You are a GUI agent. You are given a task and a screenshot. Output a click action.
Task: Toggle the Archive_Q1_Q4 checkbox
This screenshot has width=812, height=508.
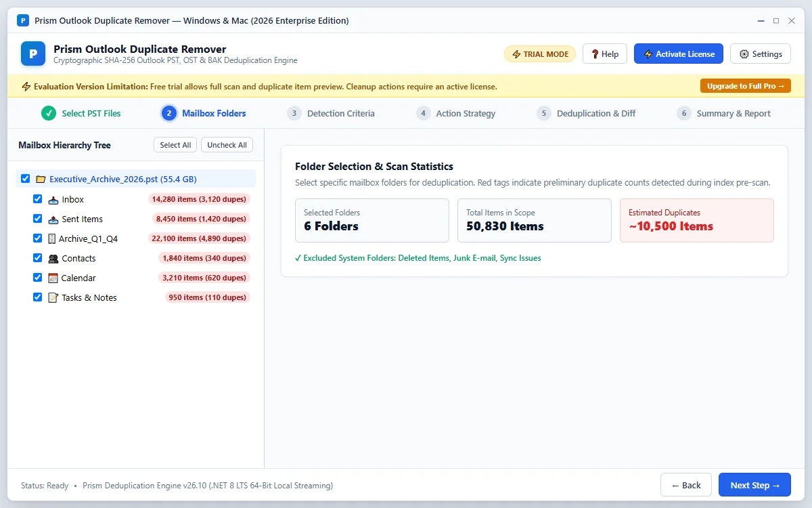[38, 238]
